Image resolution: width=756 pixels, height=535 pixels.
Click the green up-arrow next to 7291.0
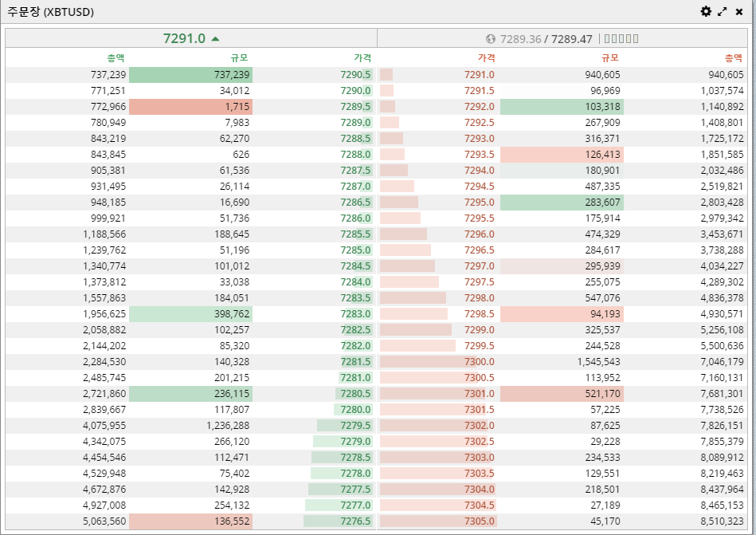tap(216, 38)
